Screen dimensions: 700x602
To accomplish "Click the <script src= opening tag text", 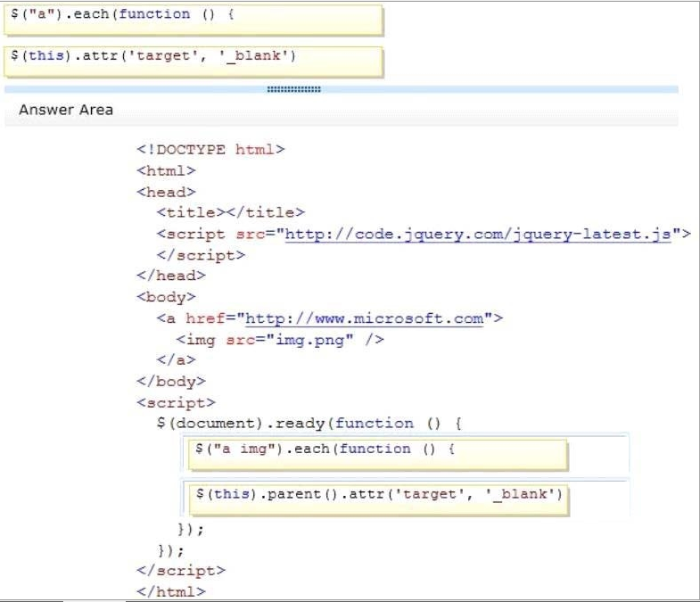I will point(217,235).
